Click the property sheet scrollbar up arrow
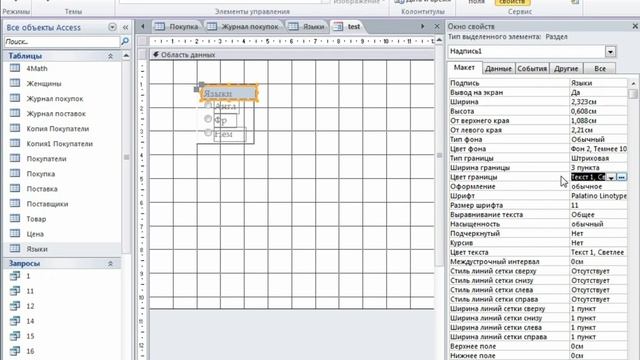 [633, 83]
